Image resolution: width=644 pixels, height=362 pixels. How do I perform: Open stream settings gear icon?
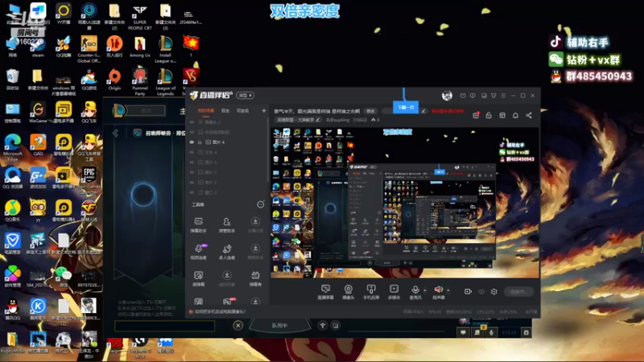coord(494,291)
